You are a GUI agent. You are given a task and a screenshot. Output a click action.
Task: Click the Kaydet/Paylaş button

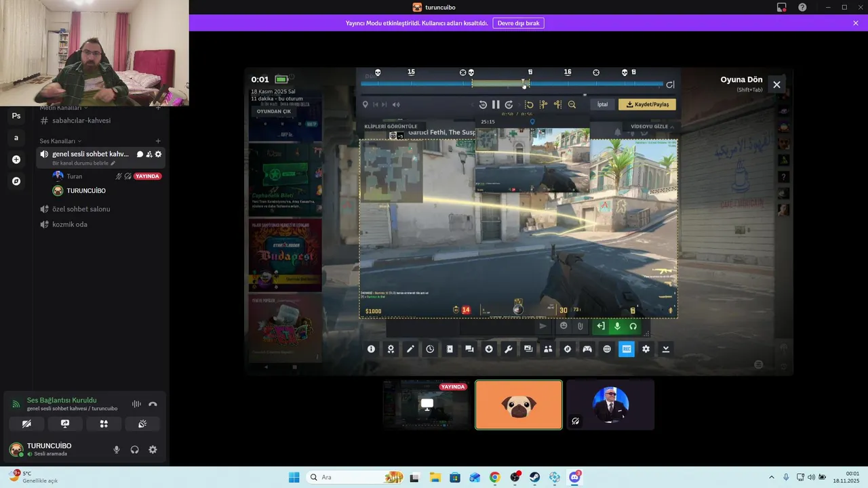click(647, 104)
